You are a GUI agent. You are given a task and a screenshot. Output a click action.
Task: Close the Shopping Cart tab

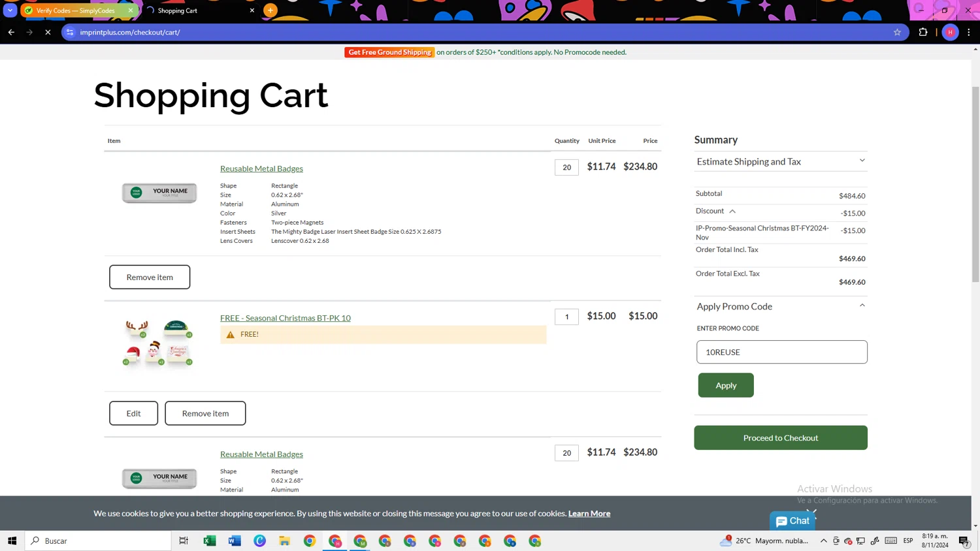(252, 10)
